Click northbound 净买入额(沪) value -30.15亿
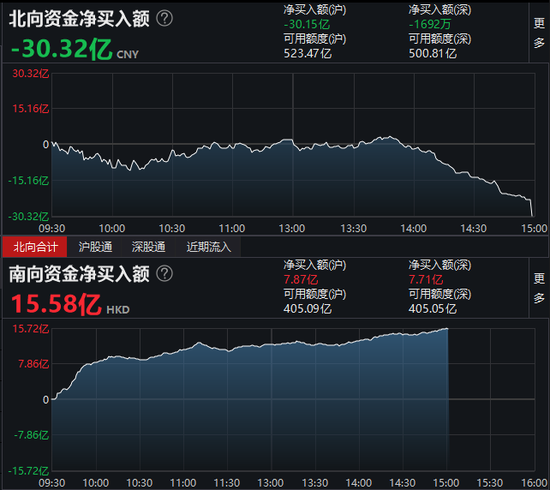Image resolution: width=550 pixels, height=490 pixels. tap(307, 24)
